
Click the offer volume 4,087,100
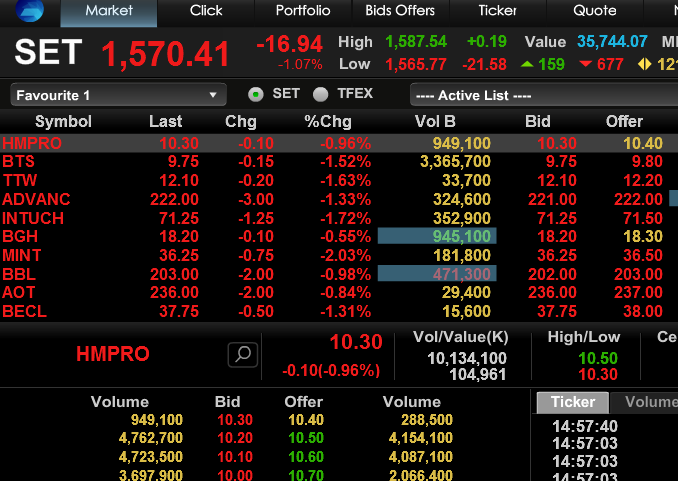pos(421,457)
